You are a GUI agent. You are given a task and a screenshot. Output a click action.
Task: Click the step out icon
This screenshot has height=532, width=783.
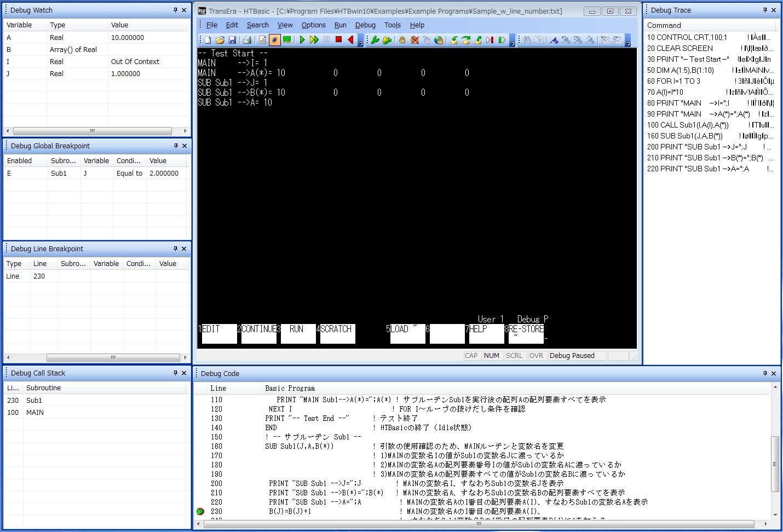[478, 39]
